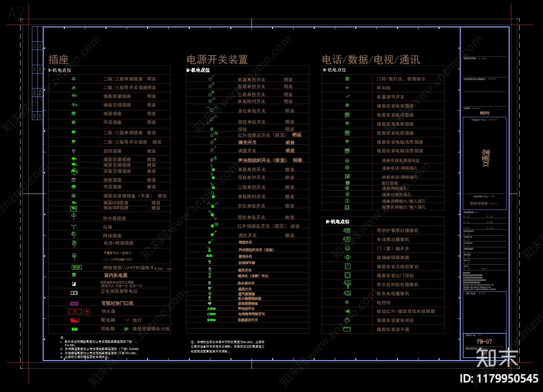This screenshot has width=543, height=392.
Task: Select the whiteboard symbol next to 白板
Action: pyautogui.click(x=74, y=226)
